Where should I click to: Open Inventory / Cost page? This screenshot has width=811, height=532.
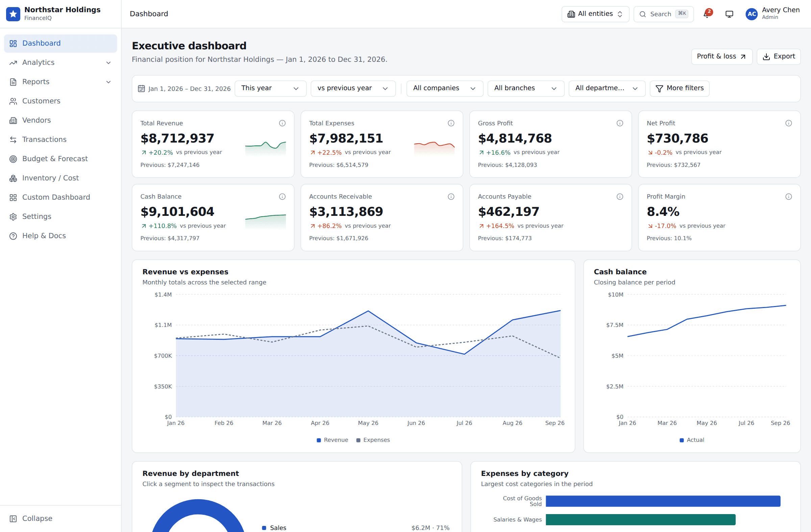(60, 178)
